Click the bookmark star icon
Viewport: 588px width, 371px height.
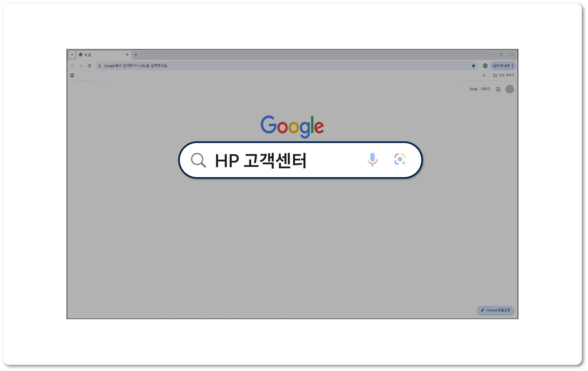click(x=473, y=66)
